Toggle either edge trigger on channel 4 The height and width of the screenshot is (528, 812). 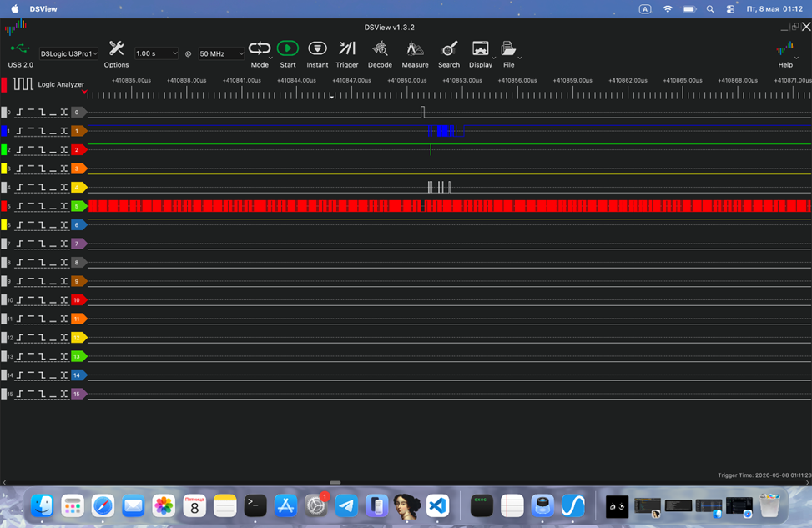click(63, 188)
